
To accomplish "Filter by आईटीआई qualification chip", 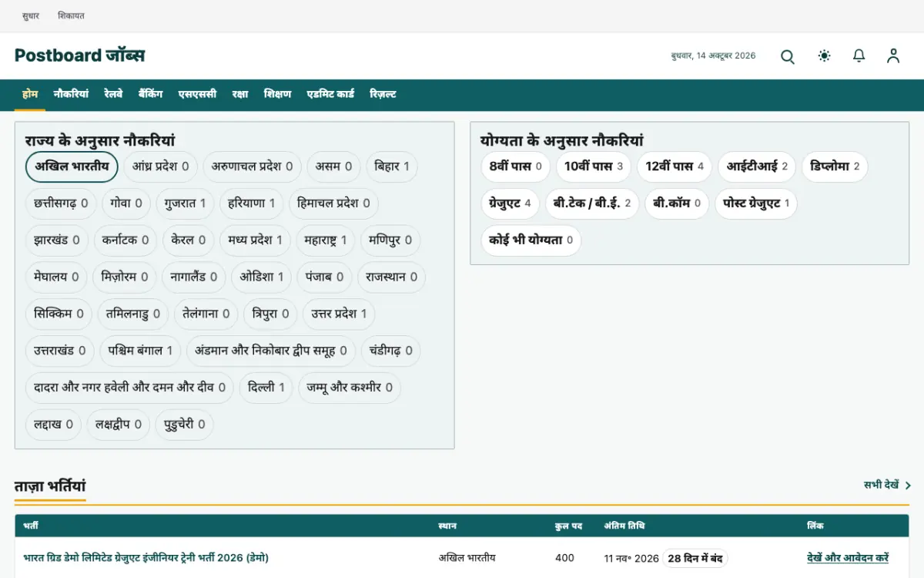I will pyautogui.click(x=757, y=166).
